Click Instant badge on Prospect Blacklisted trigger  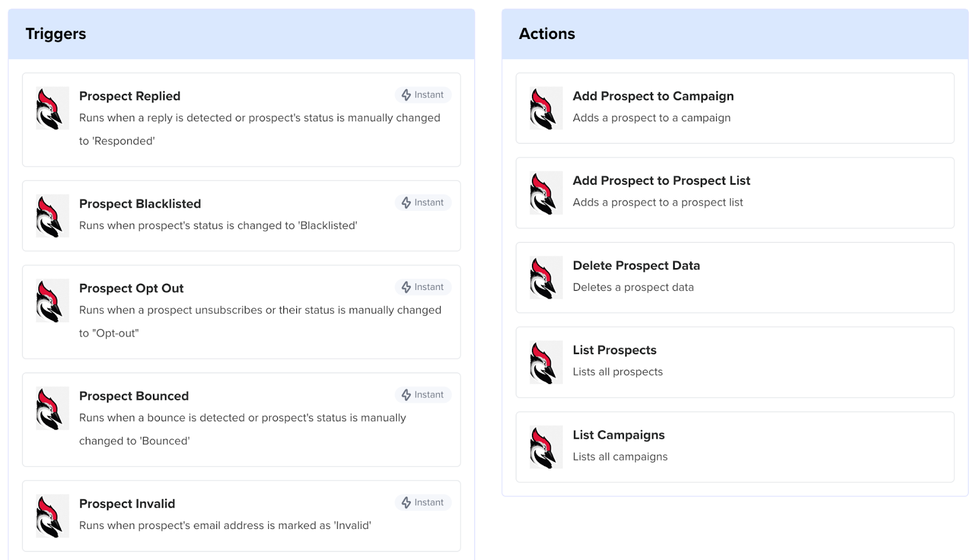[423, 203]
